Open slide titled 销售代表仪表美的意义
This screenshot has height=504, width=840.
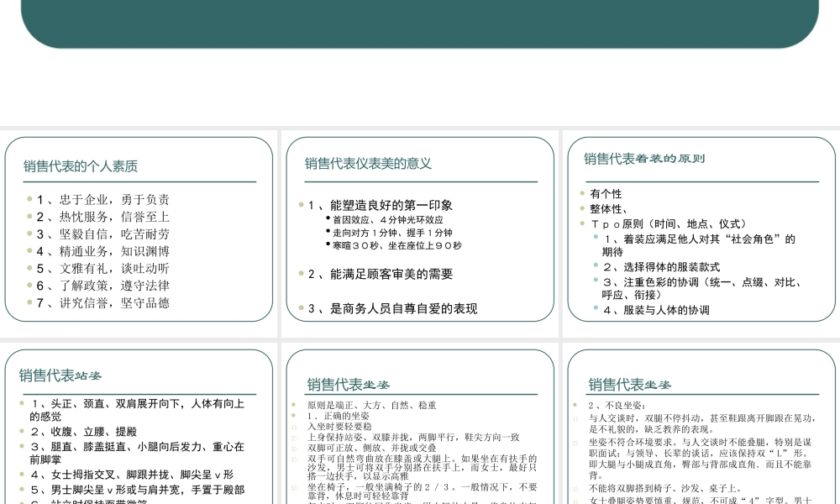[x=420, y=234]
